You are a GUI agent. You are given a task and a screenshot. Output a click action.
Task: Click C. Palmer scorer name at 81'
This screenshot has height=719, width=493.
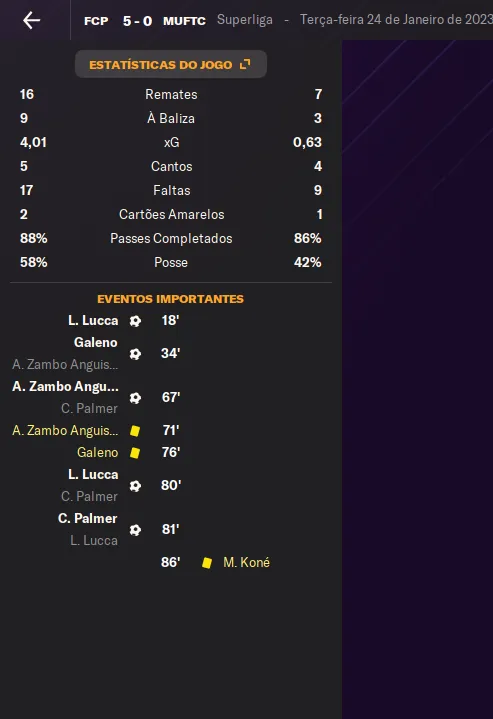click(x=88, y=518)
